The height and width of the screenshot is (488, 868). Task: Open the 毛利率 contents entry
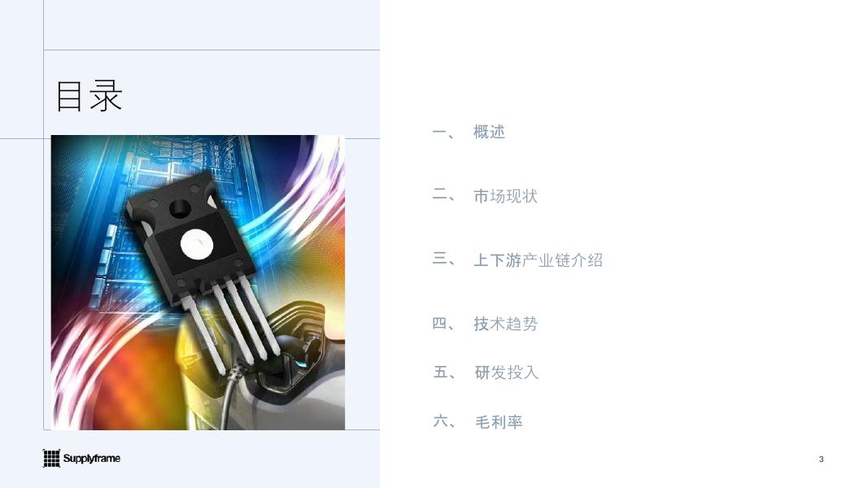tap(498, 421)
